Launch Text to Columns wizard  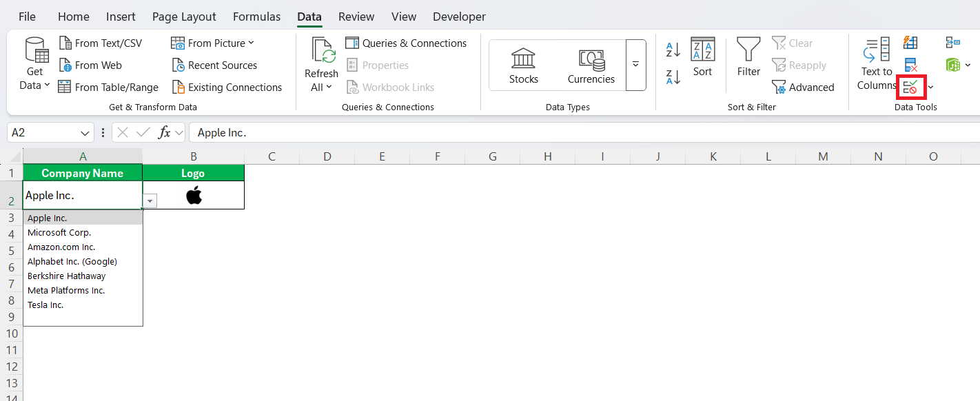click(x=877, y=63)
